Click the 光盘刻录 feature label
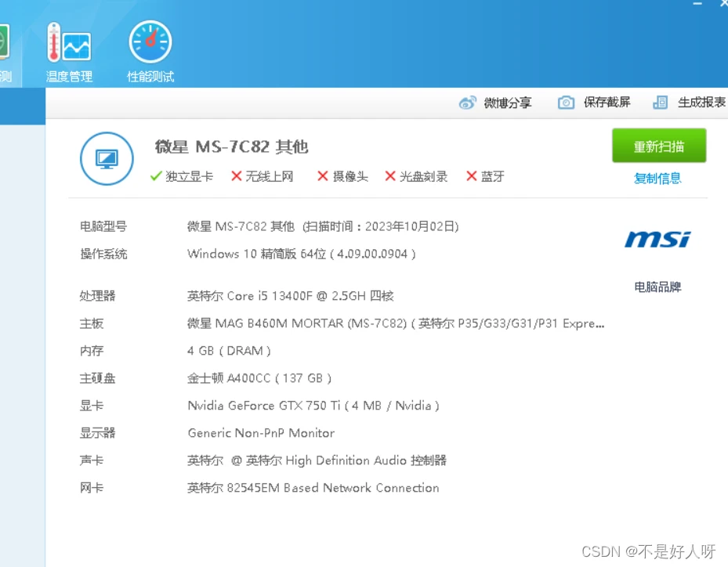 (423, 176)
